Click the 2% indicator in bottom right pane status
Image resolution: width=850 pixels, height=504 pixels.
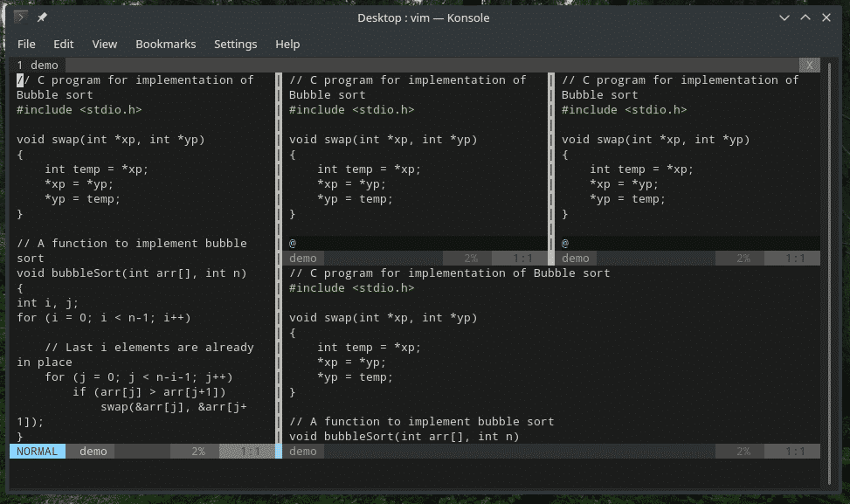(x=743, y=452)
